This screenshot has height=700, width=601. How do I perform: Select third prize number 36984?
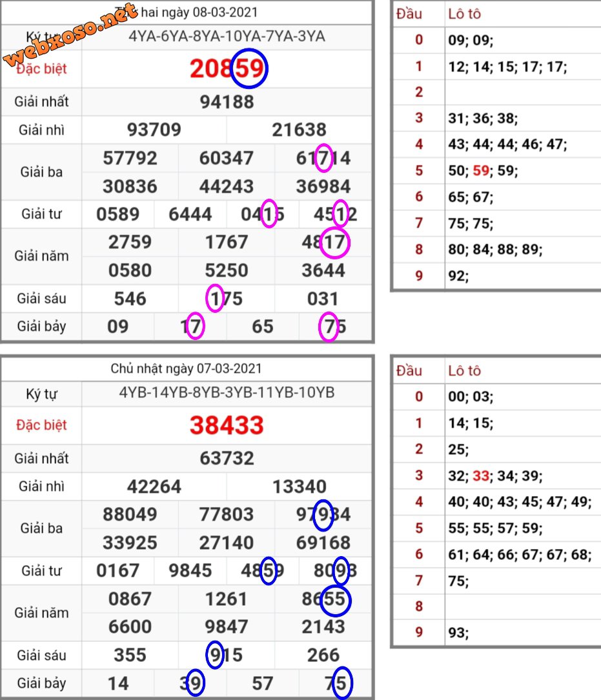[x=323, y=186]
